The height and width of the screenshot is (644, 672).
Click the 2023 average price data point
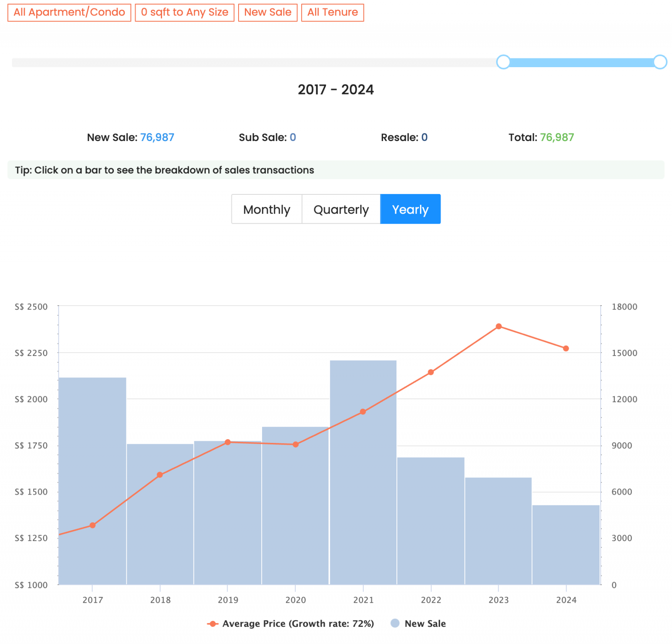tap(499, 326)
